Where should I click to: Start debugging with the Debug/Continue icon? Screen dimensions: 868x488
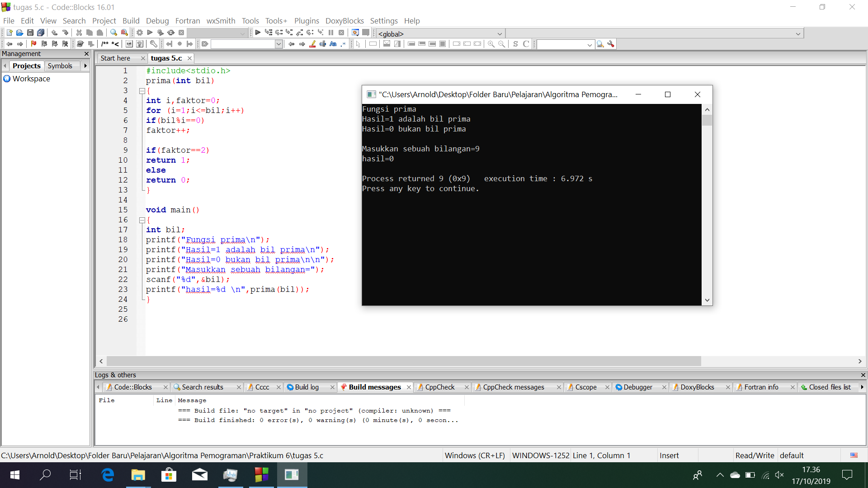258,33
